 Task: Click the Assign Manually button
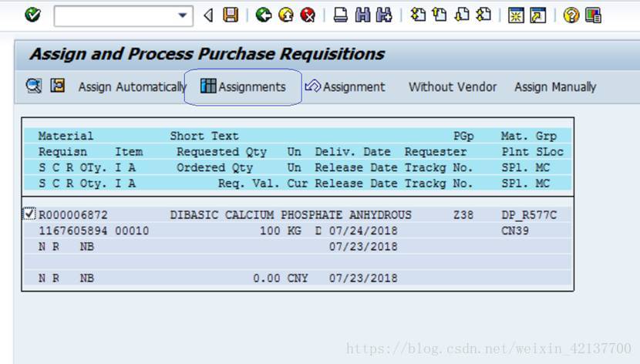555,87
